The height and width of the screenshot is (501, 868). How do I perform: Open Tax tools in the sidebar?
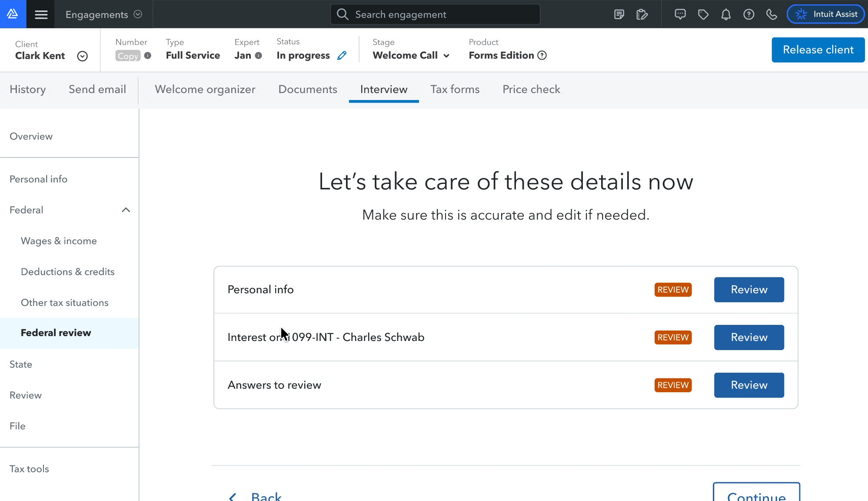29,469
